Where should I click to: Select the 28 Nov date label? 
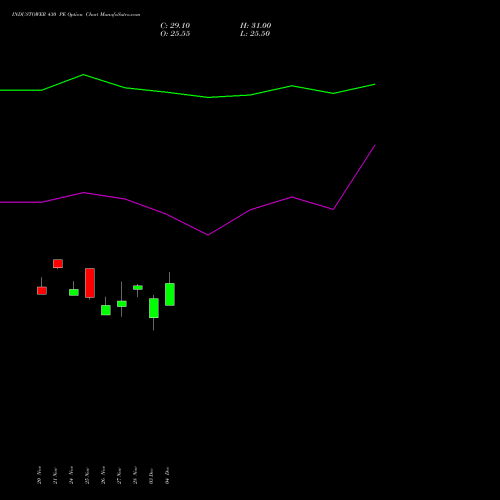click(135, 475)
